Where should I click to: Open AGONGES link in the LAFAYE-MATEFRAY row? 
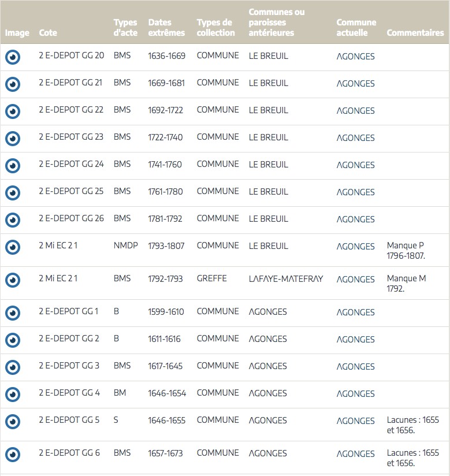[355, 280]
